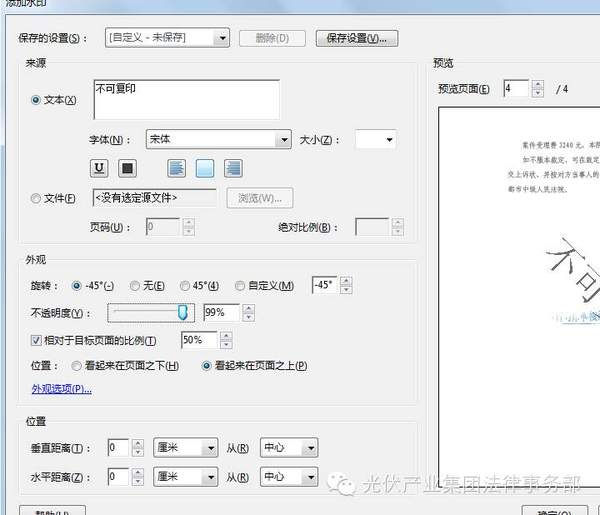Click the watermark preview page thumbnail
The height and width of the screenshot is (515, 600).
(519, 297)
